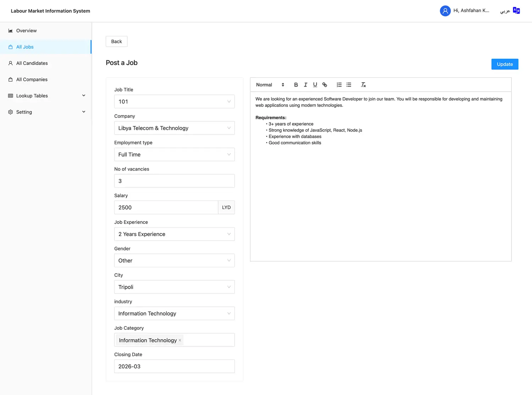The width and height of the screenshot is (532, 395).
Task: Click the translate language icon
Action: click(516, 11)
